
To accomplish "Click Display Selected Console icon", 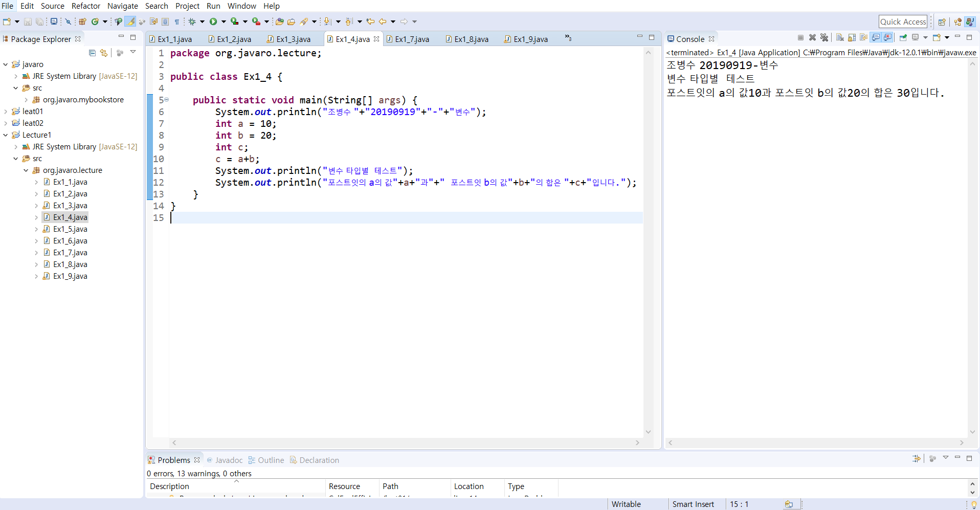I will 916,37.
